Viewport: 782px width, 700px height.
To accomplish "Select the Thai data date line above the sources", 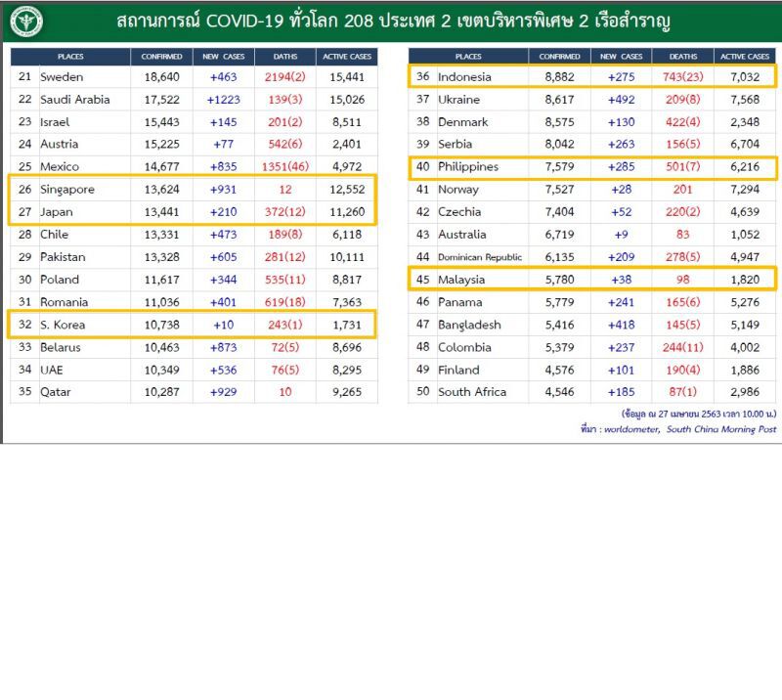I will tap(699, 414).
